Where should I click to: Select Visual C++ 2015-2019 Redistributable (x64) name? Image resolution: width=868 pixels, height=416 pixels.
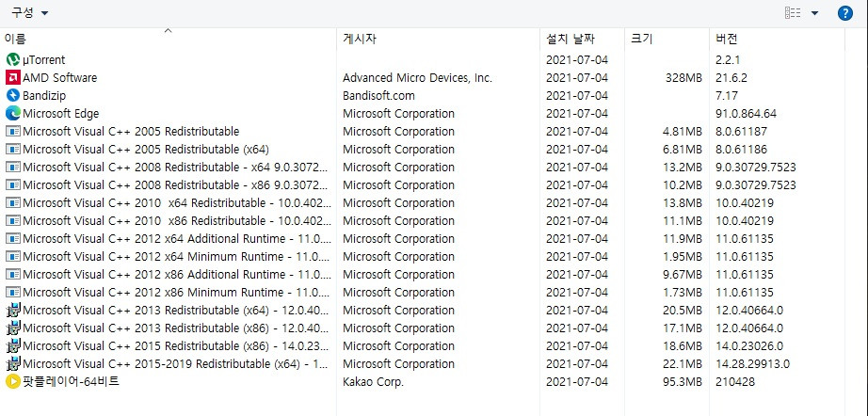tap(175, 364)
